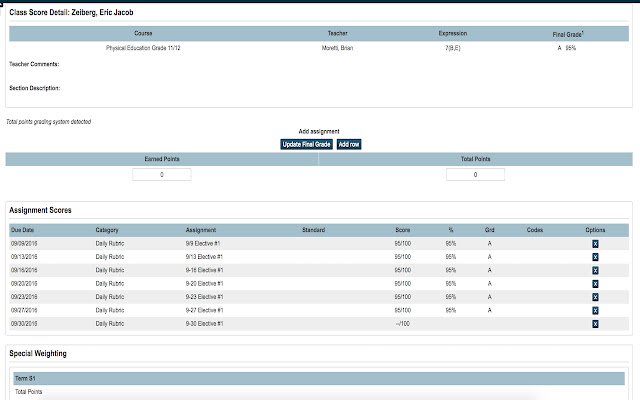Click the Add row button
The image size is (640, 400).
(x=349, y=144)
